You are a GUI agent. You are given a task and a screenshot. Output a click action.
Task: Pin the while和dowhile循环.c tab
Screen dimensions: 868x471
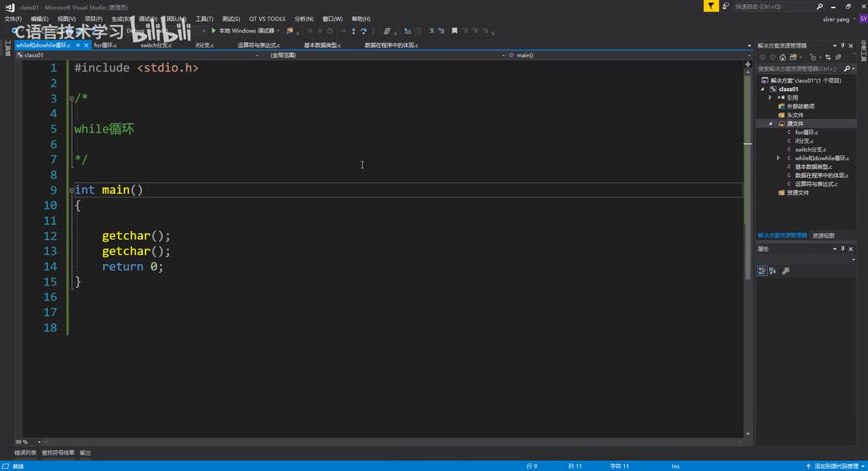pos(78,45)
